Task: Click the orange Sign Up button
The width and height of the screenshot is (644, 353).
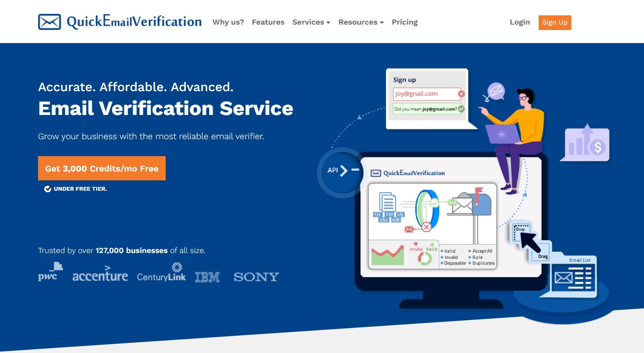Action: tap(555, 23)
